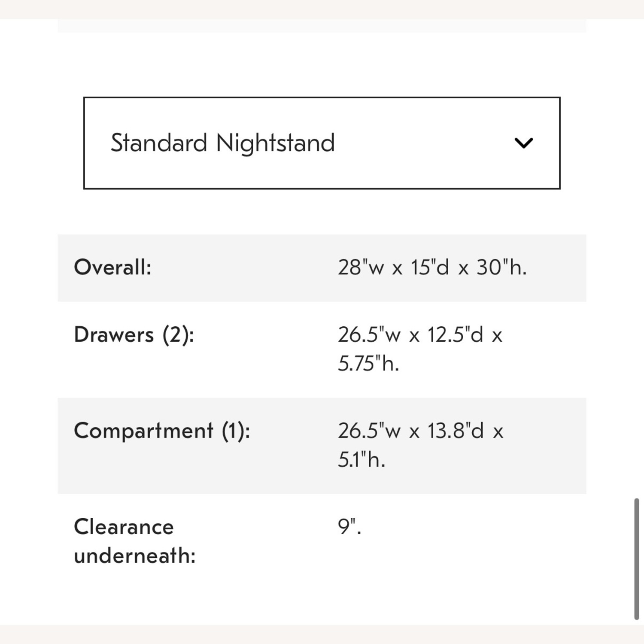Open the Standard Nightstand dropdown
Viewport: 644px width, 644px height.
click(x=322, y=143)
